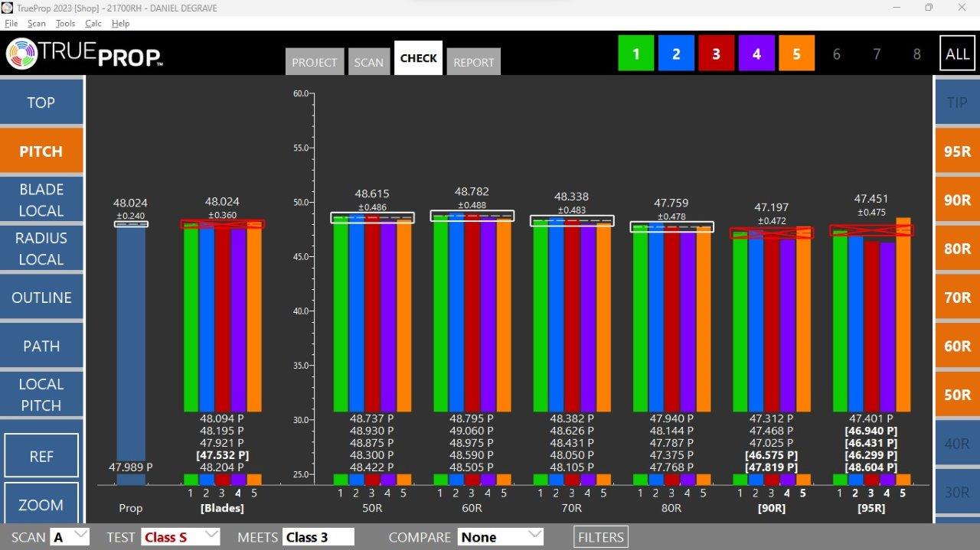Click the ZOOM button

41,505
